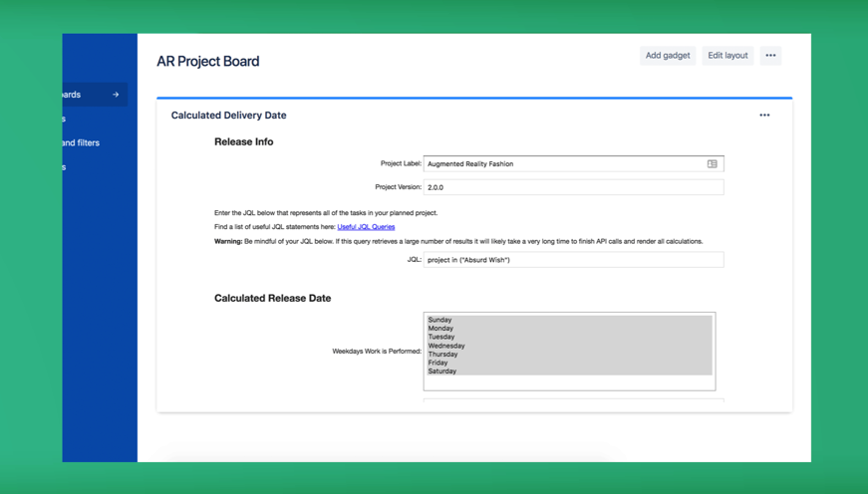Select Sunday in the weekdays list

tap(440, 320)
